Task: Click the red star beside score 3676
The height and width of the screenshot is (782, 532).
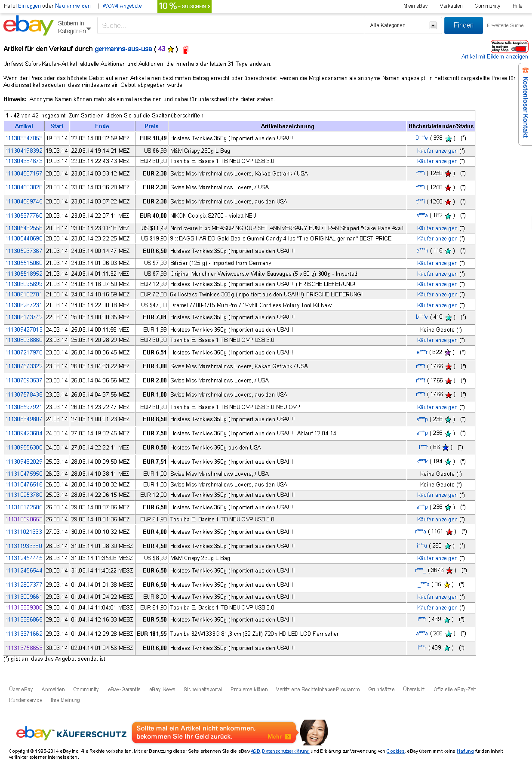Action: pyautogui.click(x=449, y=571)
